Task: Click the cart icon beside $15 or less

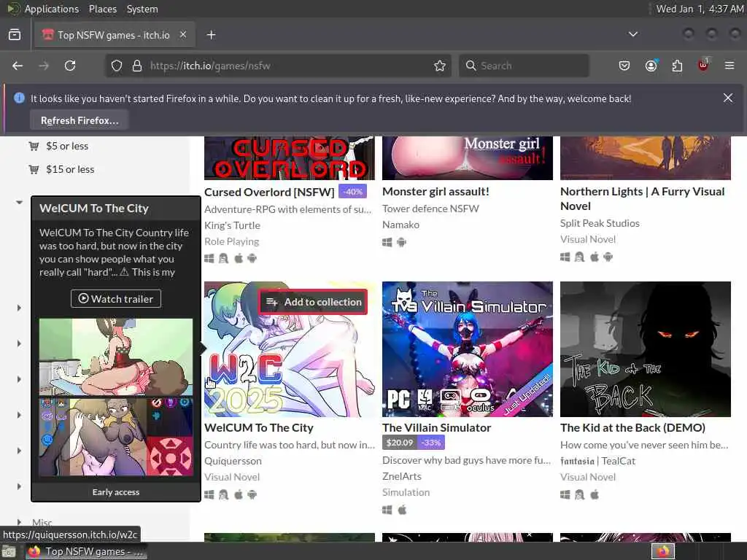Action: pyautogui.click(x=34, y=169)
